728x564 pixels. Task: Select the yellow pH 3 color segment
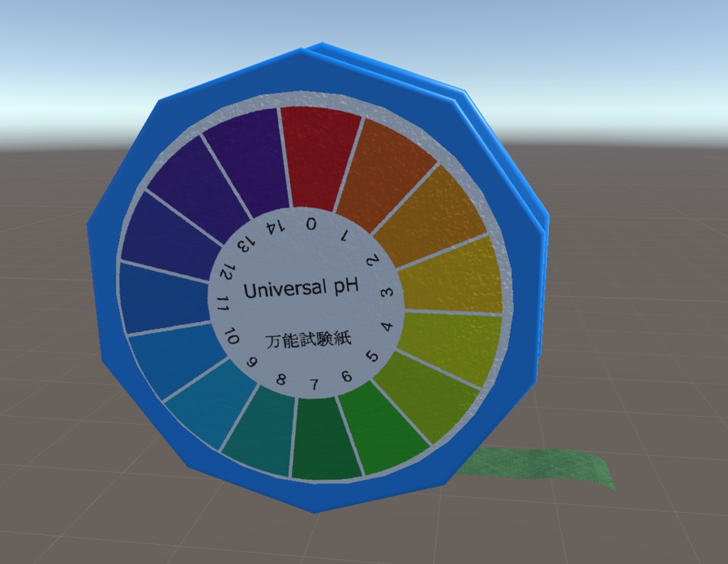453,274
